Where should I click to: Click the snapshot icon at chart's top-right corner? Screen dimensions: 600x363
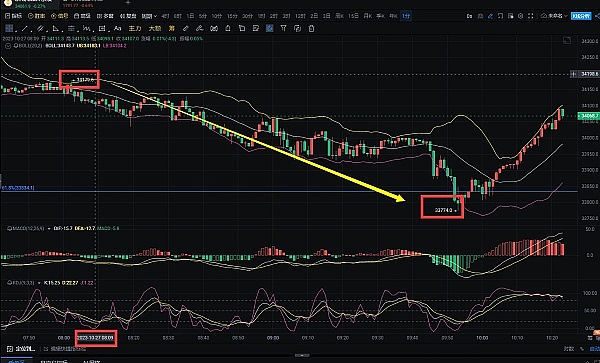tap(567, 40)
